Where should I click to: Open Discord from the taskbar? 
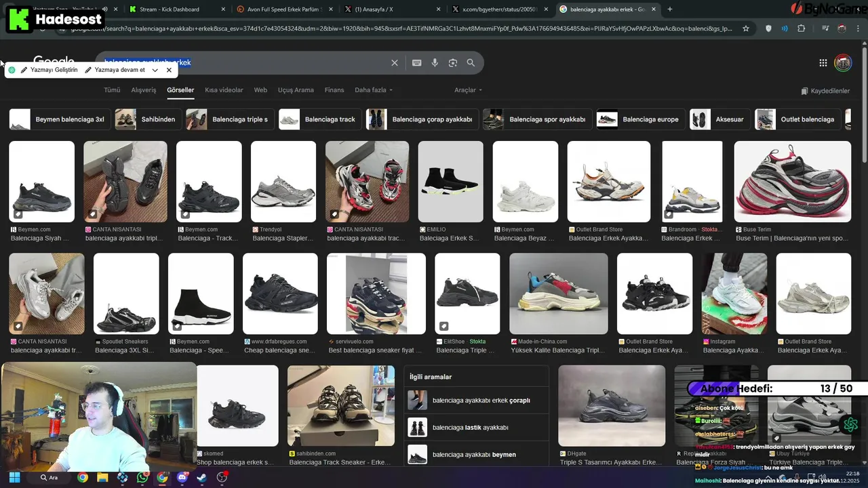coord(182,477)
